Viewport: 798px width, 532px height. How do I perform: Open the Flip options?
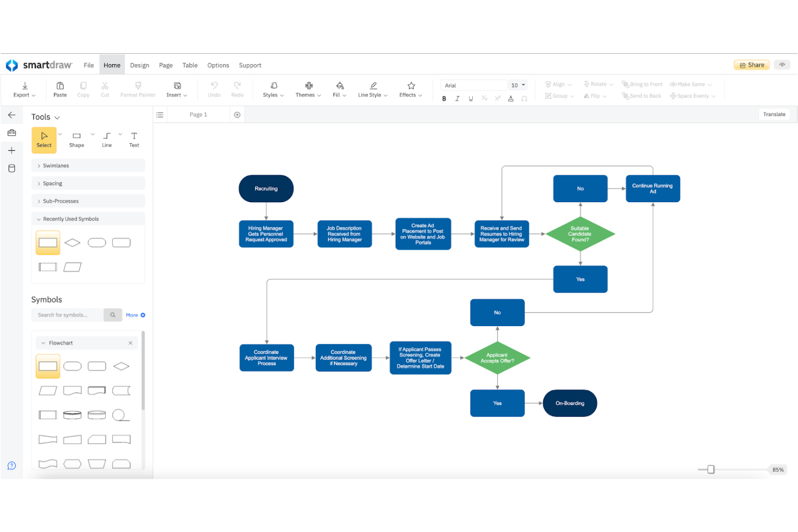pyautogui.click(x=595, y=96)
